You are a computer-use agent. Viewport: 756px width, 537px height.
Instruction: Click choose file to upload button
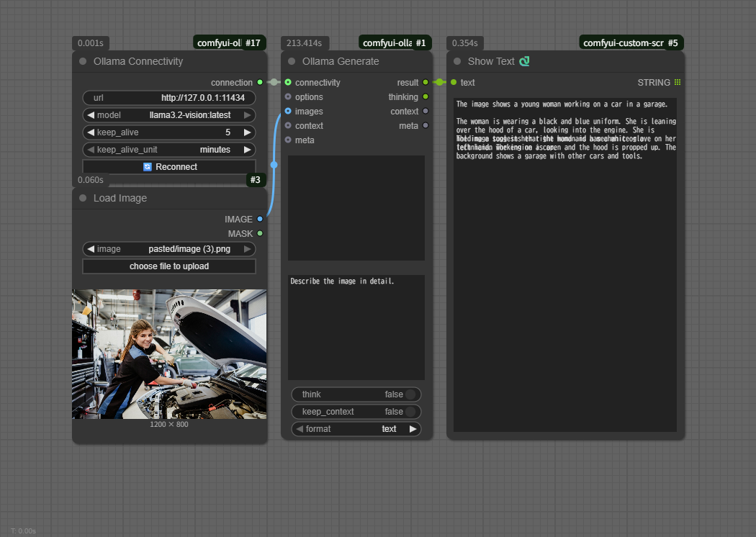169,266
